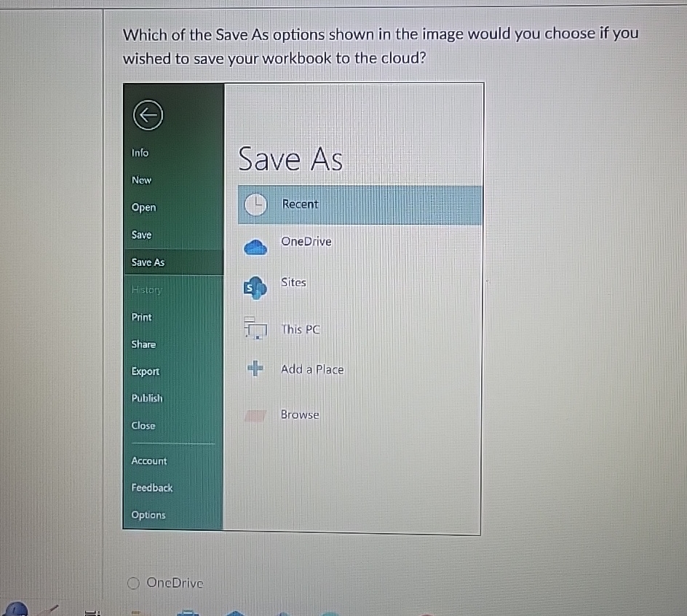Click Save in the left sidebar
This screenshot has width=687, height=616.
point(140,234)
